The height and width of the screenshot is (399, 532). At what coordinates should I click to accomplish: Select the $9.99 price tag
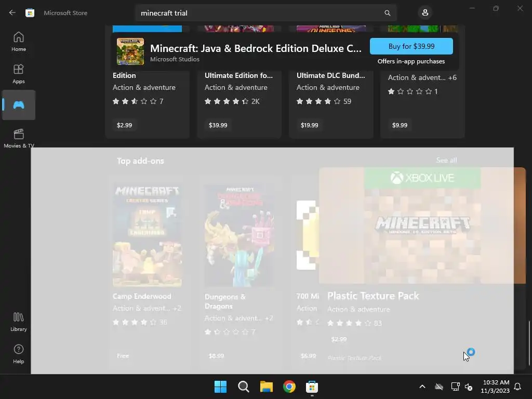400,125
